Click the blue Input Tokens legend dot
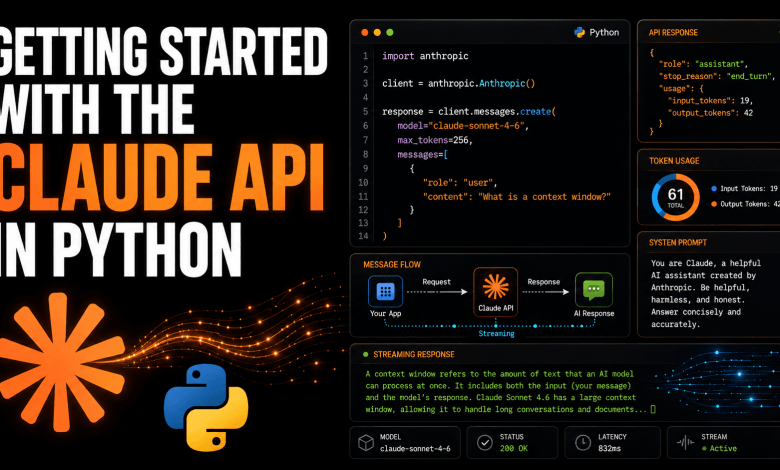 pyautogui.click(x=714, y=188)
